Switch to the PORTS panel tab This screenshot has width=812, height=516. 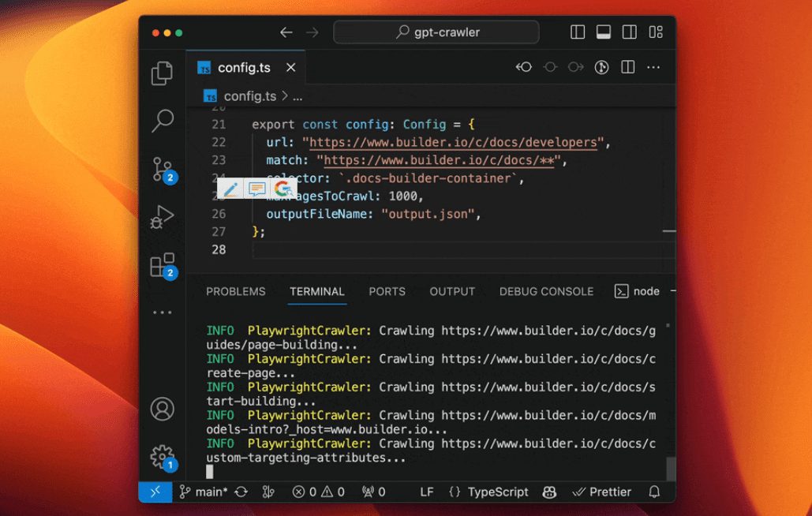pyautogui.click(x=387, y=291)
